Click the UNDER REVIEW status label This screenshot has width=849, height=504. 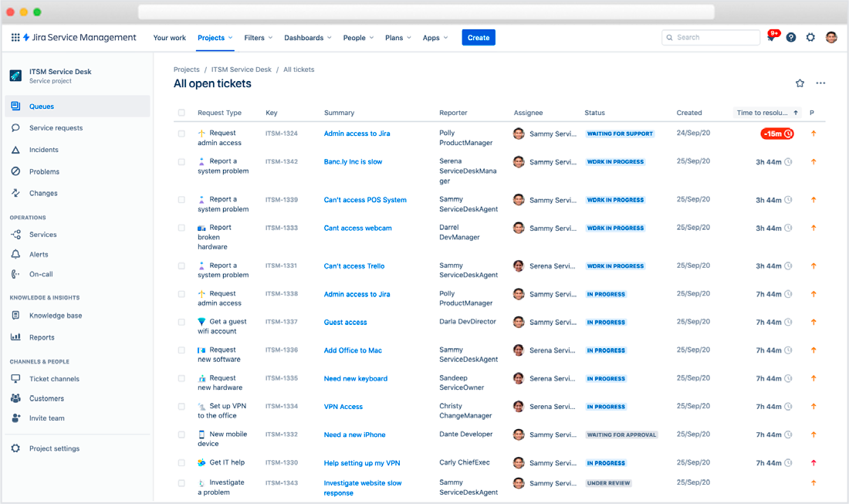point(609,483)
